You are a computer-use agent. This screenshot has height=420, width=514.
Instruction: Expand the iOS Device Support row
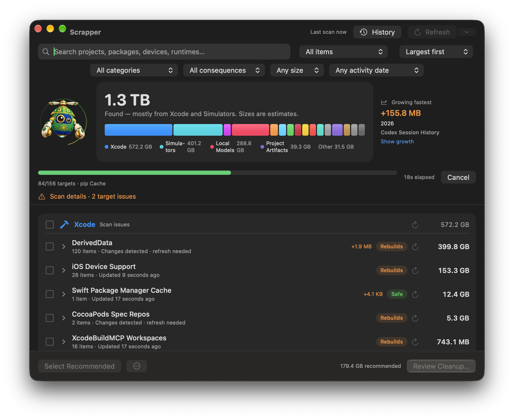63,270
